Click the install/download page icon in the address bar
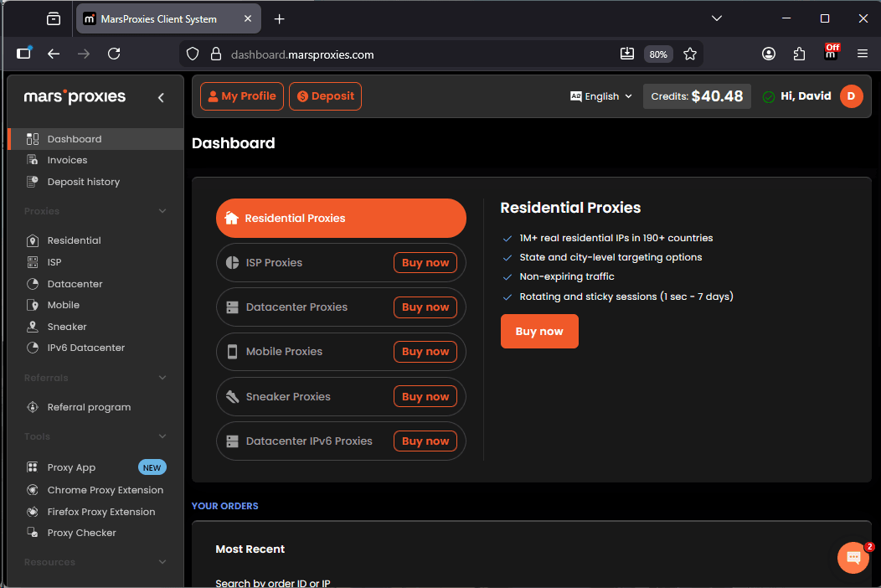The width and height of the screenshot is (881, 588). [x=627, y=54]
